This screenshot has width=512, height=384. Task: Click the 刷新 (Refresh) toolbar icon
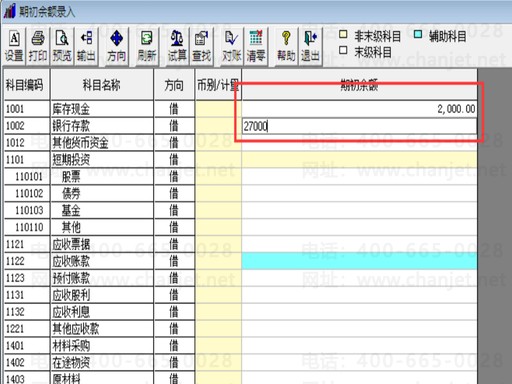(147, 47)
